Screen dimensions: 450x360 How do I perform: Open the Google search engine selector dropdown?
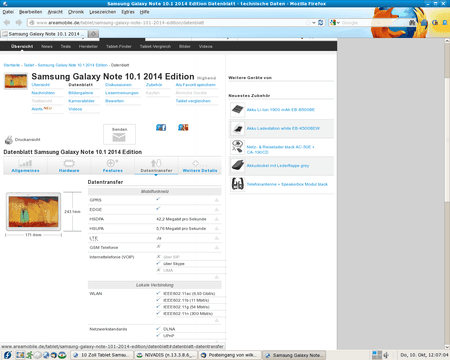point(335,23)
